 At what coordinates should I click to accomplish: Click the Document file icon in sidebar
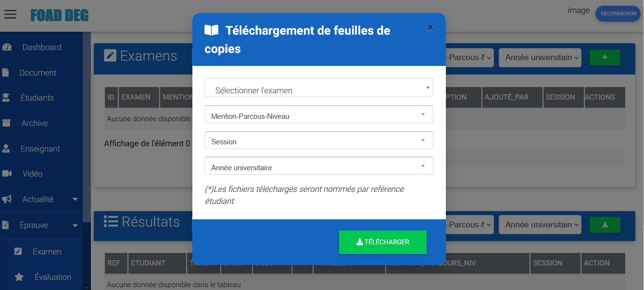click(6, 73)
